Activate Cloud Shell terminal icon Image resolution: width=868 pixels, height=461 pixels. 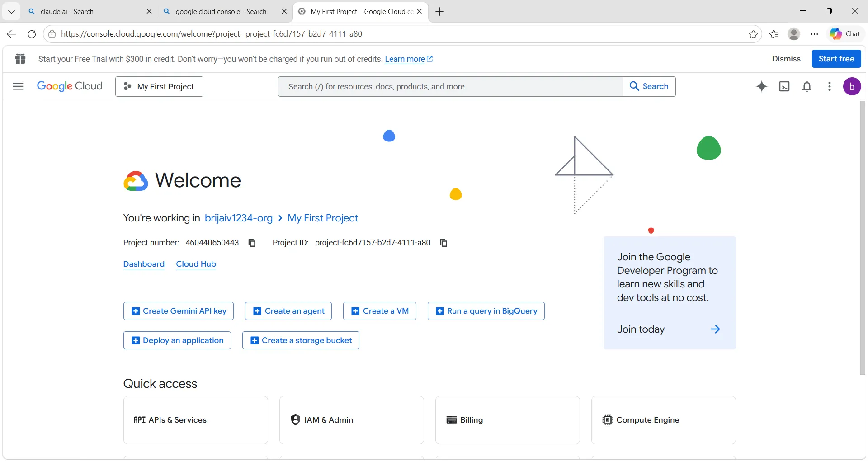pos(784,86)
